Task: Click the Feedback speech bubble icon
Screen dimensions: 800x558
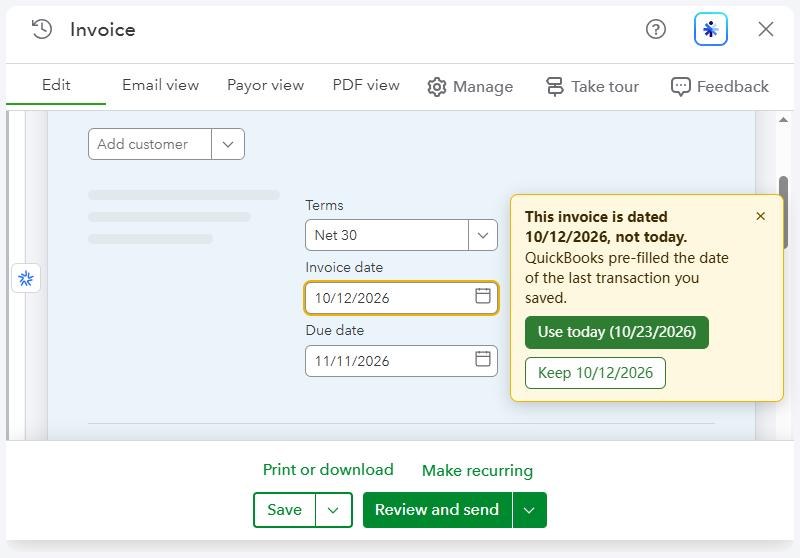Action: 681,87
